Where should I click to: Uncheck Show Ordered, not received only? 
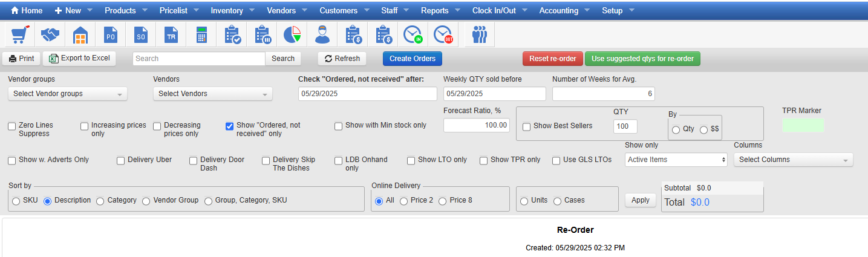click(x=230, y=126)
